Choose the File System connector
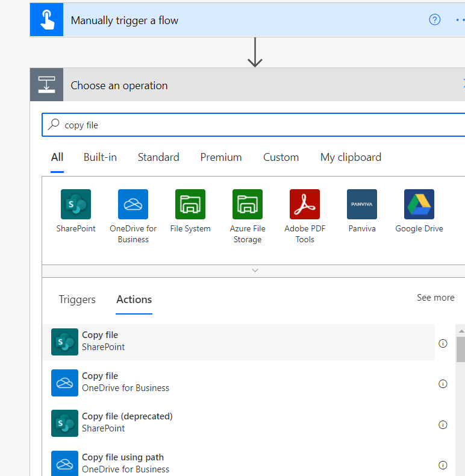Screen dimensions: 465x476 coord(190,204)
